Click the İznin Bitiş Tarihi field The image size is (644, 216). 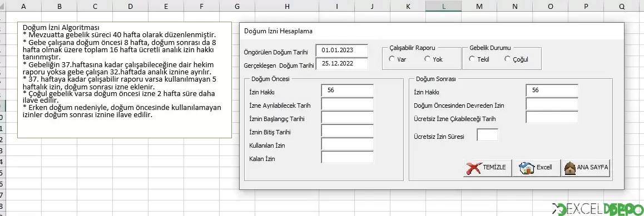[348, 130]
